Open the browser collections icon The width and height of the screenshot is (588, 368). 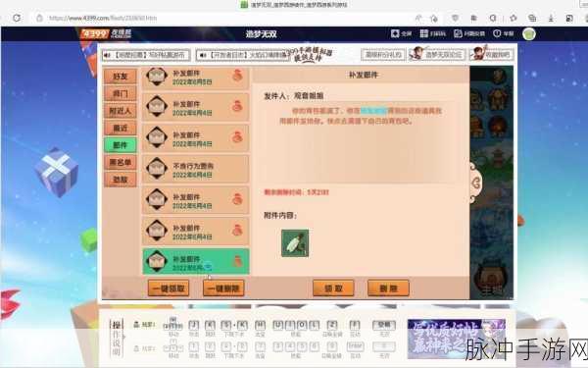click(x=532, y=18)
